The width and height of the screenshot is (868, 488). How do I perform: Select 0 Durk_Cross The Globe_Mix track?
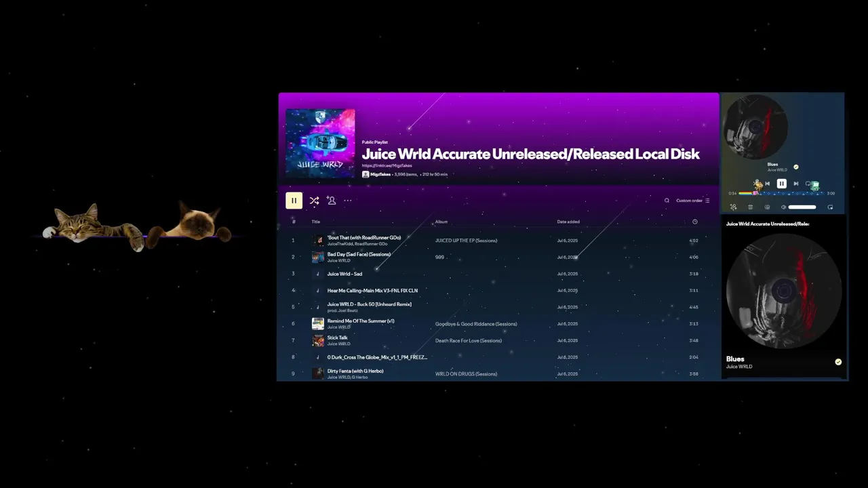coord(377,357)
